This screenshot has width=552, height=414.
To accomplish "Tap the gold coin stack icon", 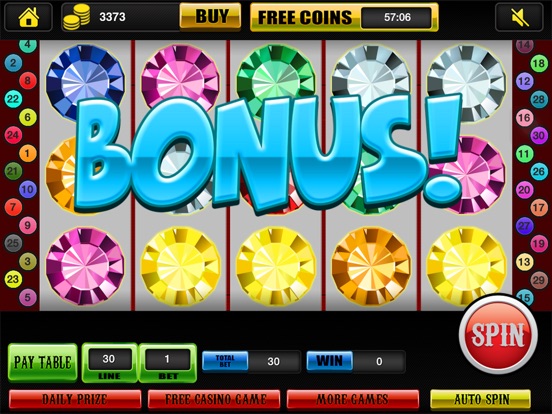I will point(76,17).
